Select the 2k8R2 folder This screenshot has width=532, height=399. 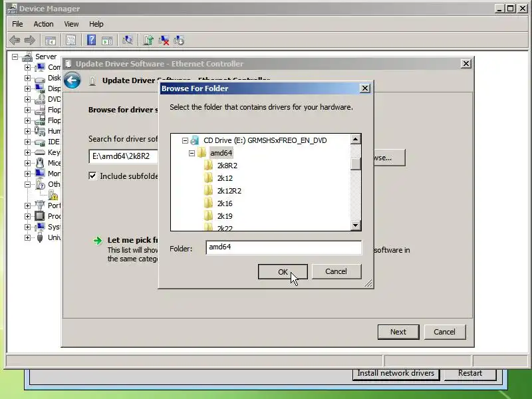[227, 166]
